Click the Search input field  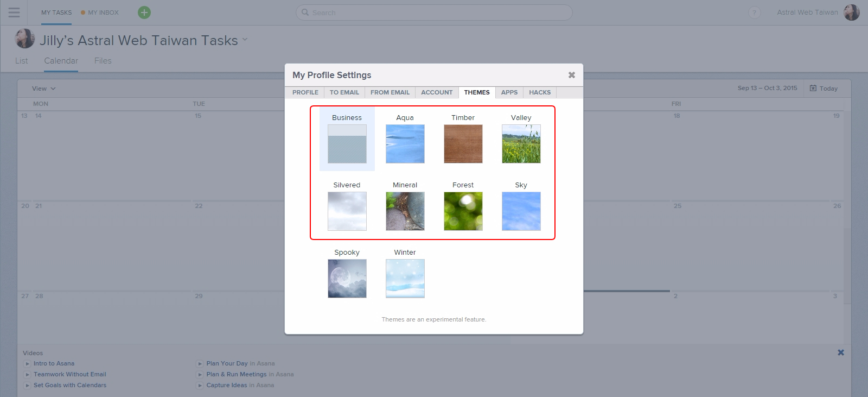click(434, 12)
